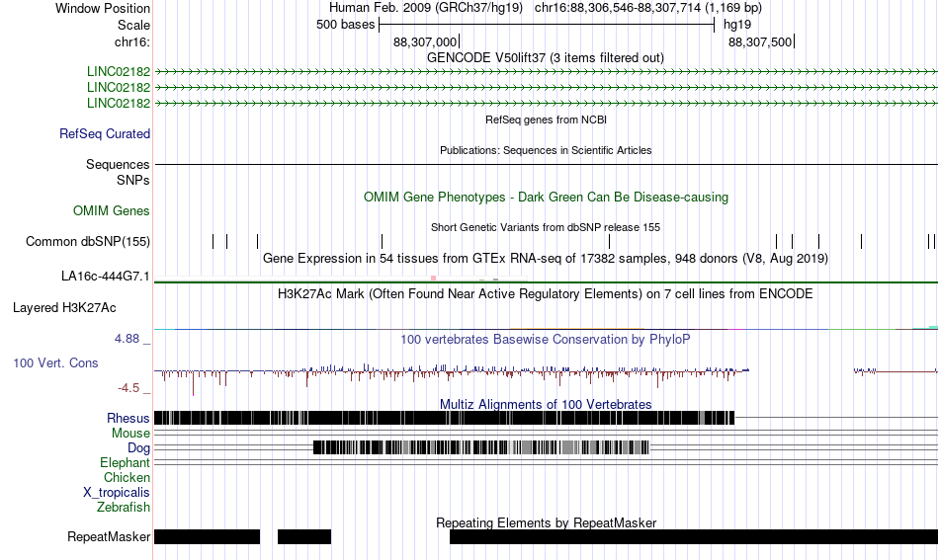Open the GENCODE V50lift37 track title

(546, 58)
